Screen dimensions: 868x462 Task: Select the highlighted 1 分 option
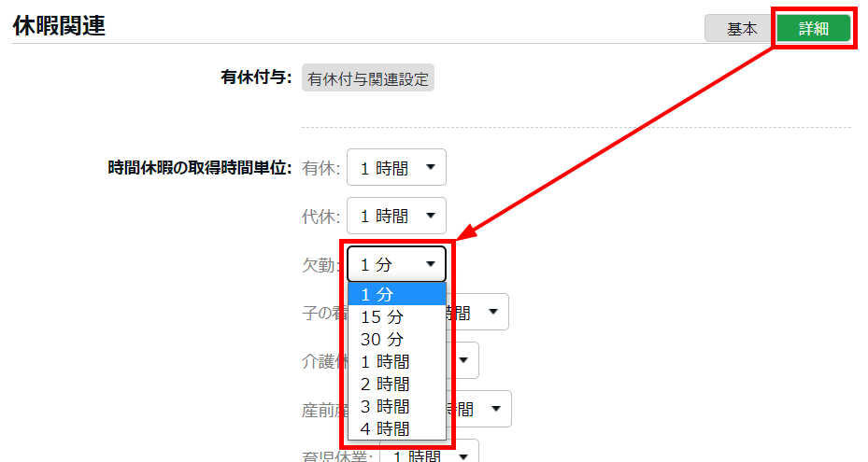pos(396,294)
